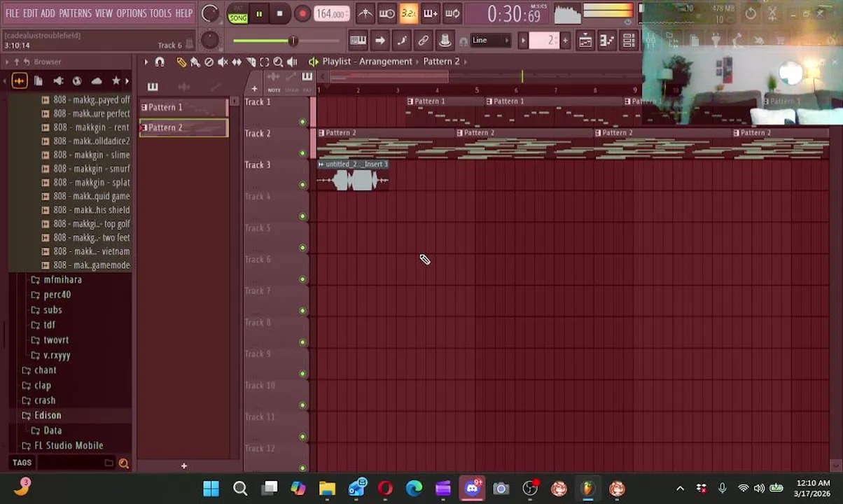The image size is (843, 504).
Task: Open File Explorer in the taskbar
Action: (327, 488)
